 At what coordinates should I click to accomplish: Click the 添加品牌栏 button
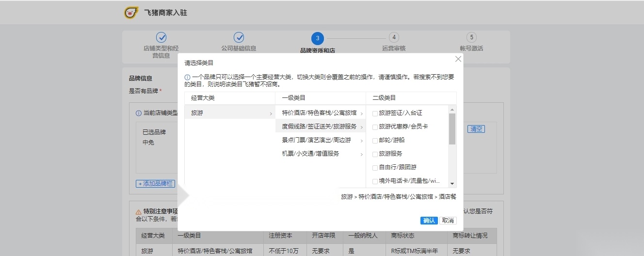(x=155, y=184)
